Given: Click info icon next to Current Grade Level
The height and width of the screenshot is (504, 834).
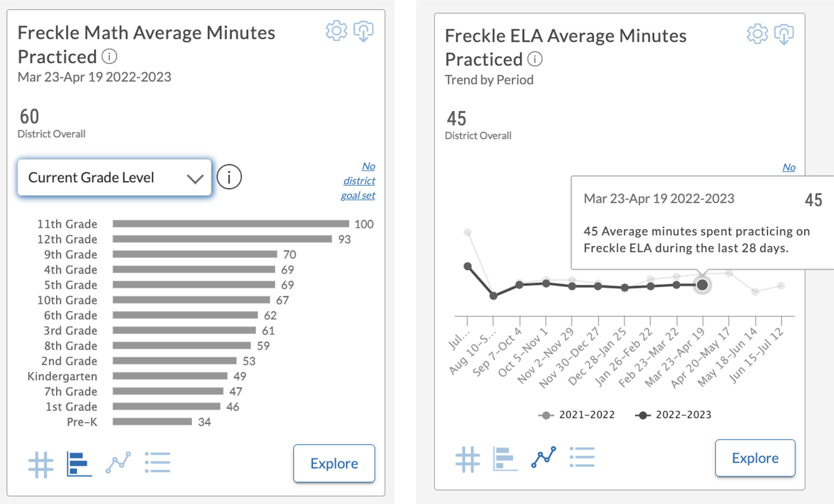Looking at the screenshot, I should click(229, 177).
